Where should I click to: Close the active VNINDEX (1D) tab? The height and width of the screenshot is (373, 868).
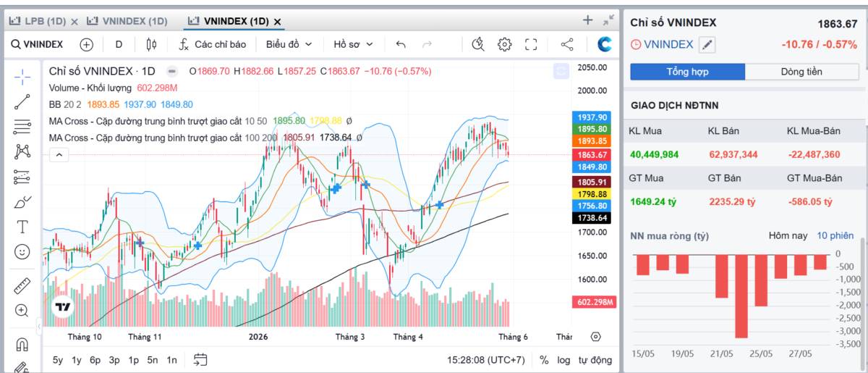(278, 22)
